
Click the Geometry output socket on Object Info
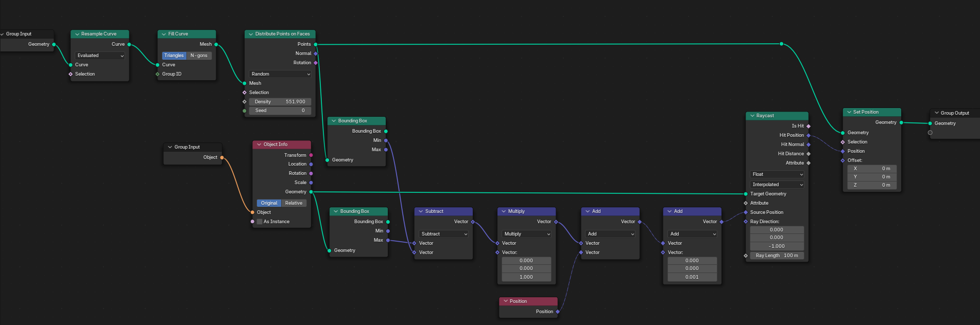[311, 192]
